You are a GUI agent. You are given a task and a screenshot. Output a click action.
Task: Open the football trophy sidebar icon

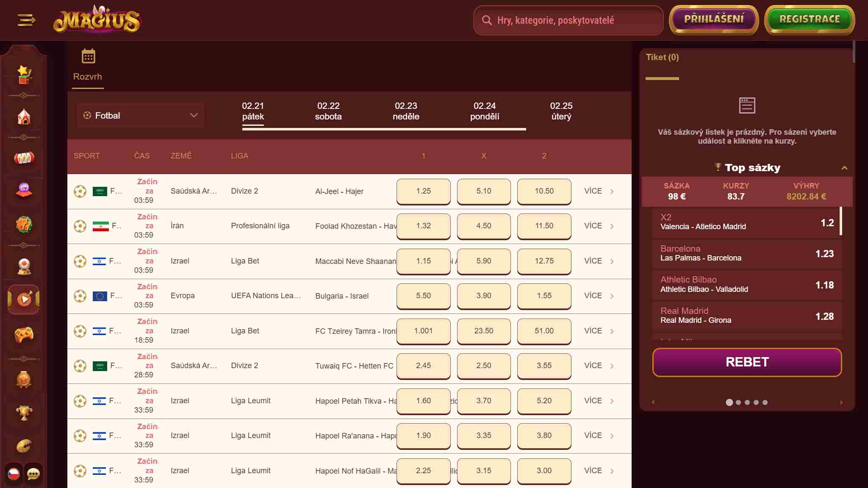24,266
